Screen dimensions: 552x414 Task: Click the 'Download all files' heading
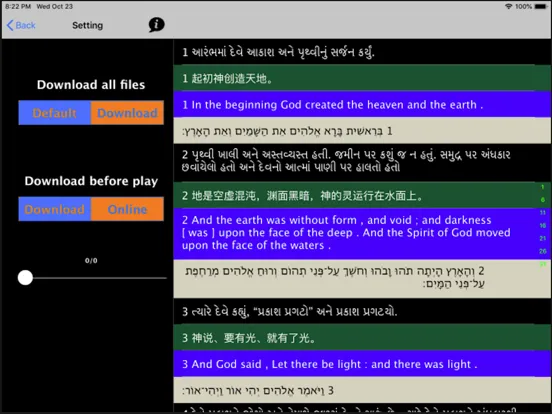(x=91, y=84)
